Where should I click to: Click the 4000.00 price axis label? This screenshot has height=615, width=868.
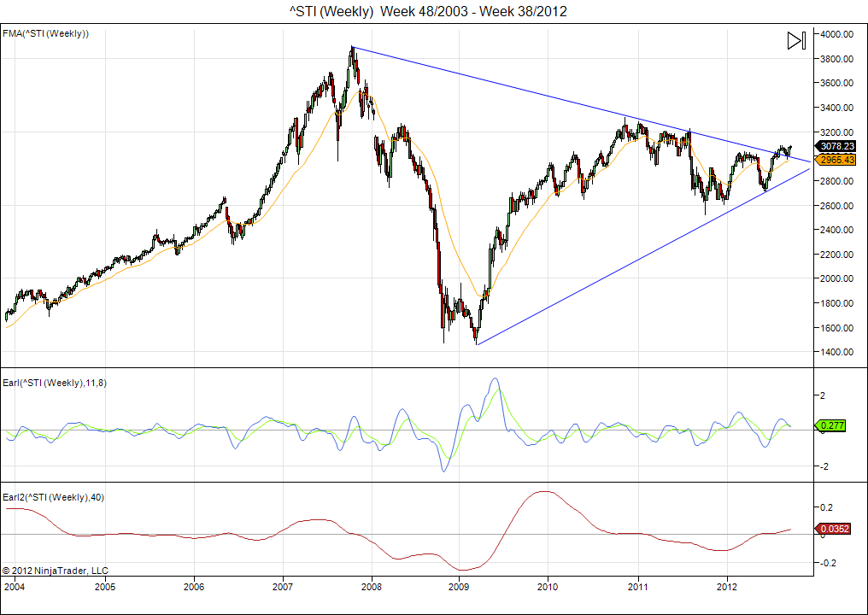point(837,34)
